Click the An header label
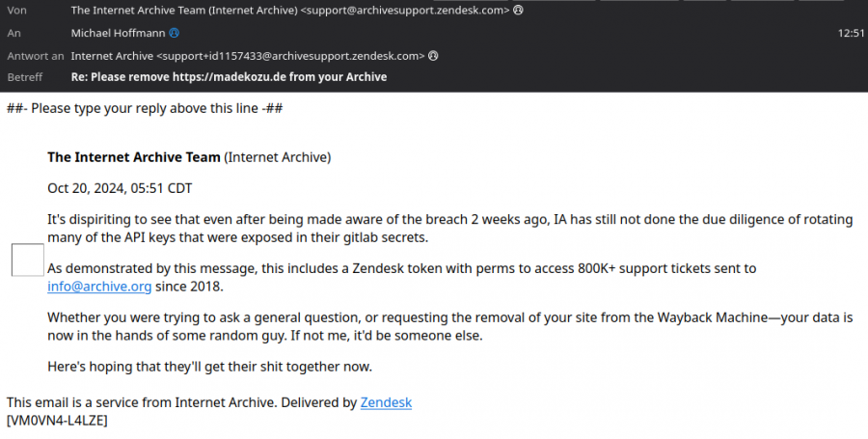The width and height of the screenshot is (868, 439). point(14,33)
